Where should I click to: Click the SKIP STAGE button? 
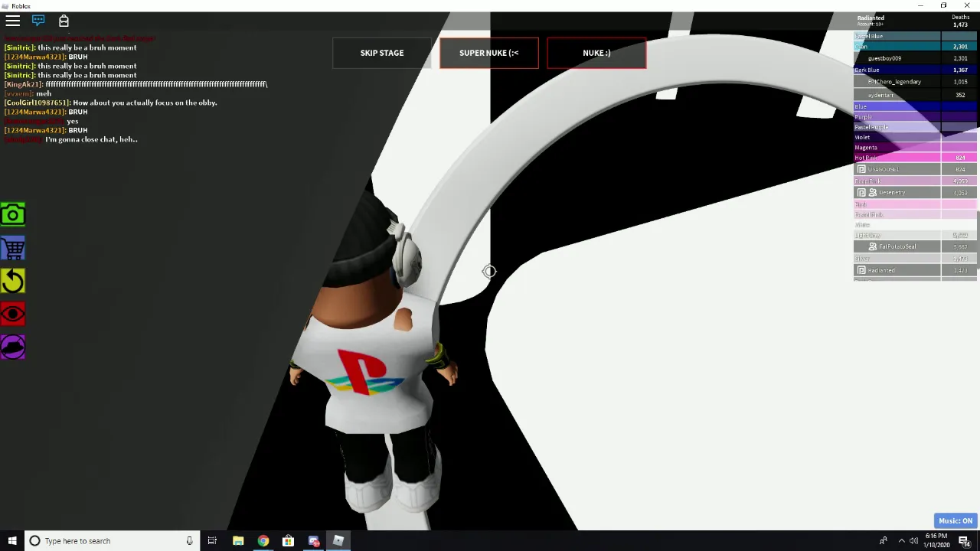pyautogui.click(x=382, y=53)
